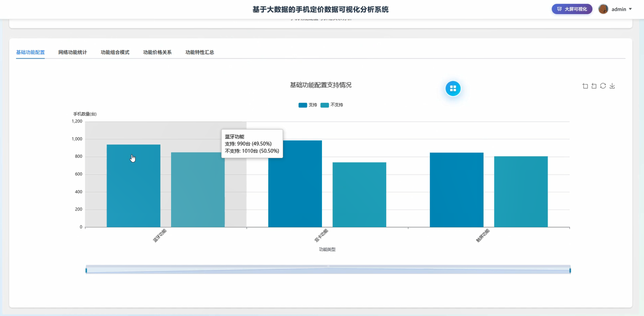Image resolution: width=644 pixels, height=316 pixels.
Task: Click the 1,200 y-axis value
Action: click(77, 121)
